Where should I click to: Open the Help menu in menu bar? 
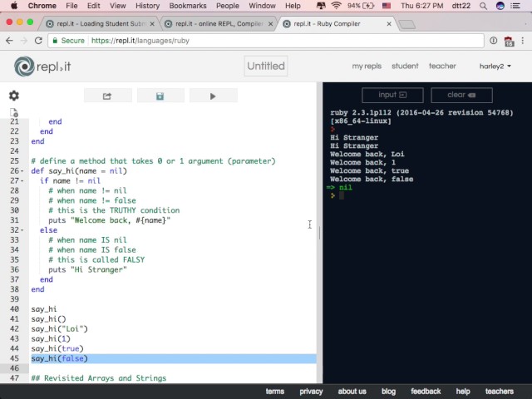point(293,6)
